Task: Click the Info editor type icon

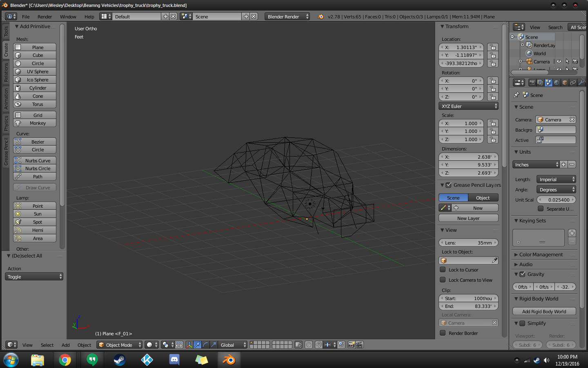Action: tap(11, 16)
